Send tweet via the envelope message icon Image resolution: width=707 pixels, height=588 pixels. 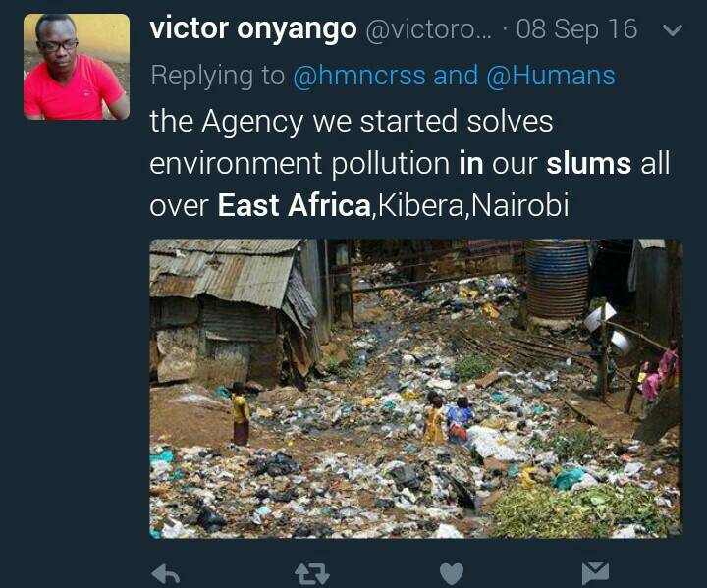[x=595, y=573]
